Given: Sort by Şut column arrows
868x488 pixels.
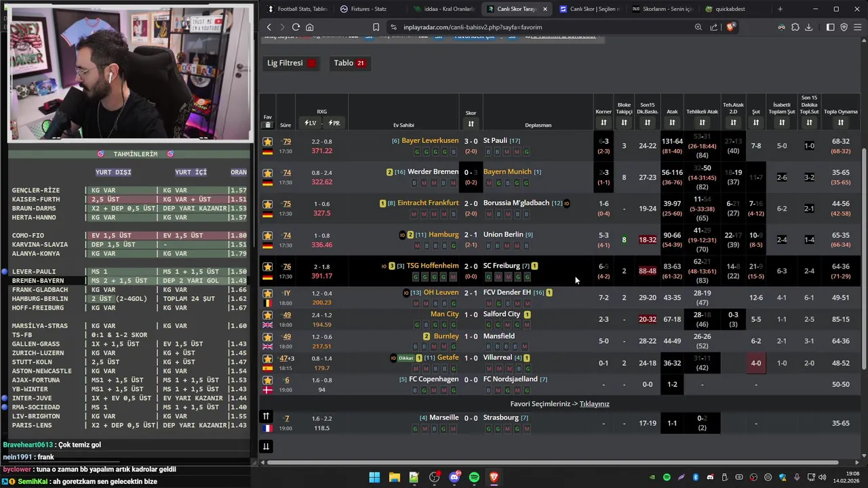Looking at the screenshot, I should pos(756,123).
